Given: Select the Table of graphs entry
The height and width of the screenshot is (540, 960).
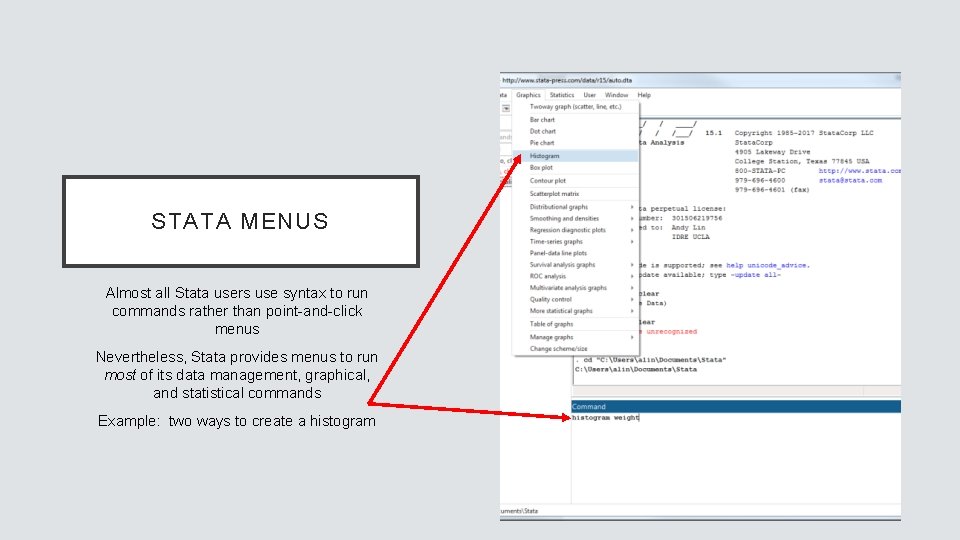Looking at the screenshot, I should tap(575, 324).
